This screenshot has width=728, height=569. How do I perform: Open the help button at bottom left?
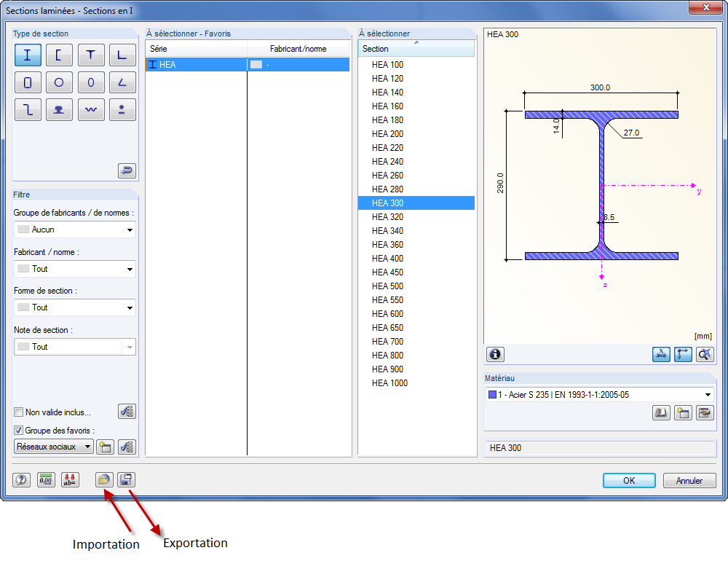coord(21,480)
